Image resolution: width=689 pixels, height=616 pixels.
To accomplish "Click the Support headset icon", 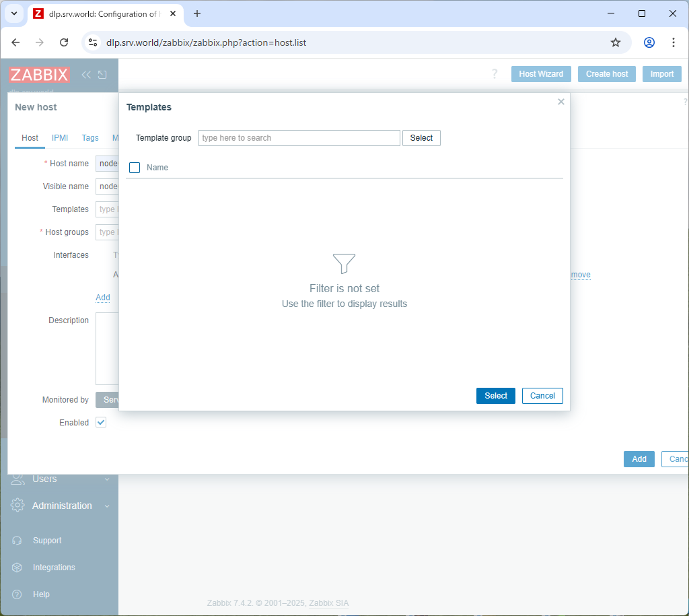I will pyautogui.click(x=17, y=541).
